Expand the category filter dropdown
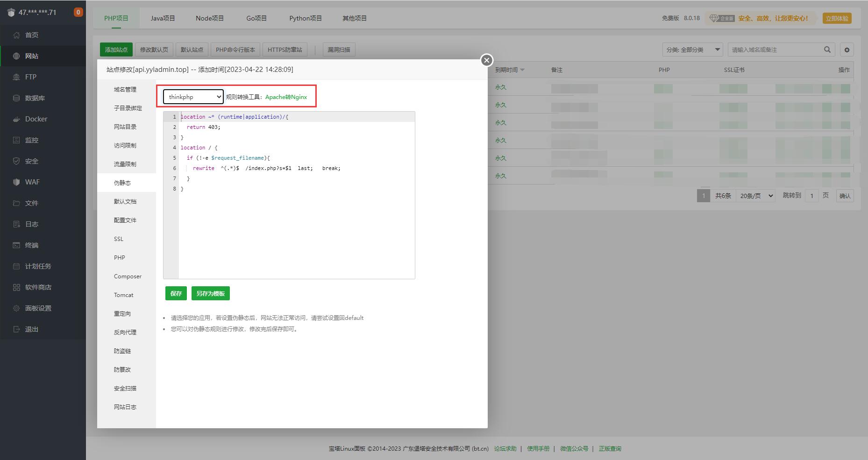Viewport: 868px width, 460px height. pos(692,50)
